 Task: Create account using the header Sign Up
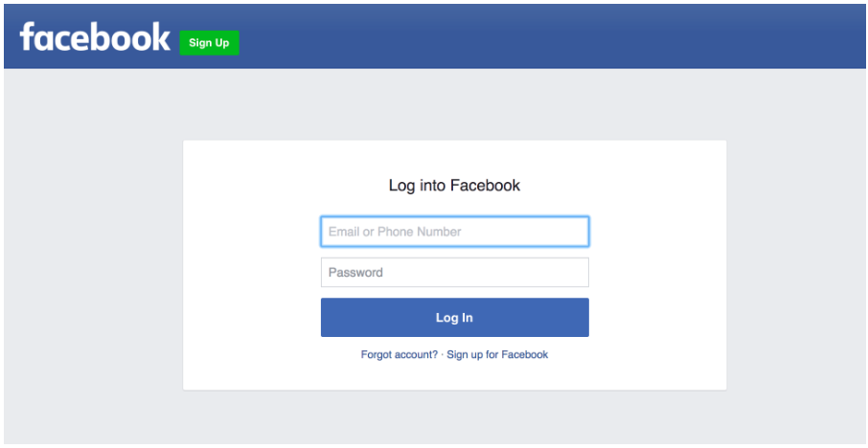pos(209,43)
